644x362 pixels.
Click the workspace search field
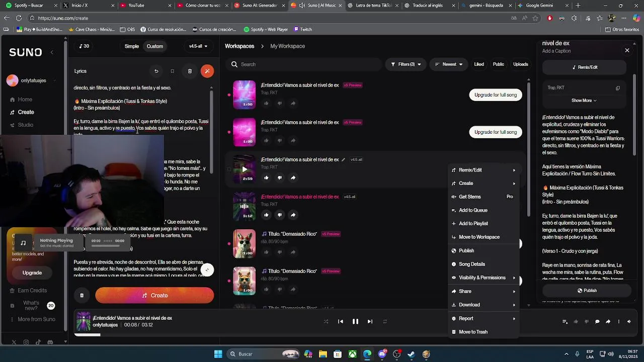[x=303, y=64]
